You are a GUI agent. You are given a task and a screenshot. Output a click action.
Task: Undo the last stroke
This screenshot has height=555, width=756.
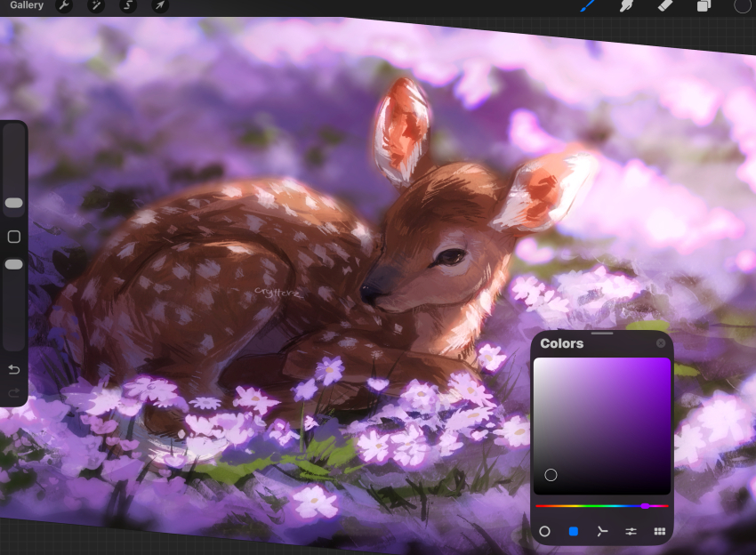tap(12, 369)
